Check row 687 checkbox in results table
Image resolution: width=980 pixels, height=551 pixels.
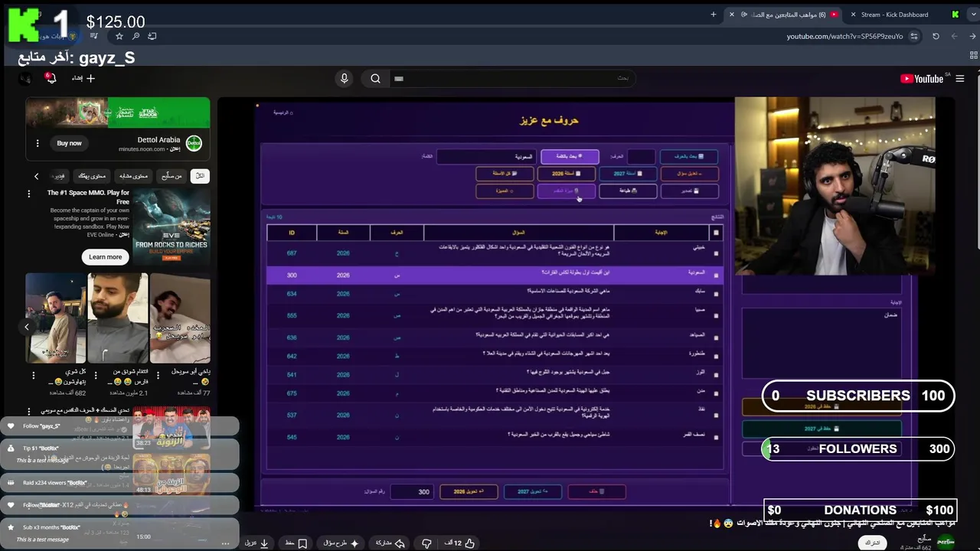[716, 253]
